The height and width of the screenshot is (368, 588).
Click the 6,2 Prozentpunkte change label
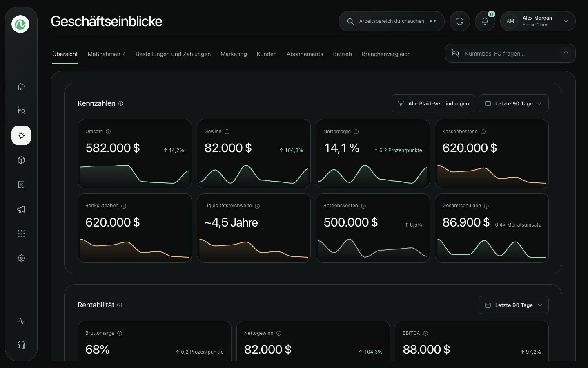tap(398, 150)
